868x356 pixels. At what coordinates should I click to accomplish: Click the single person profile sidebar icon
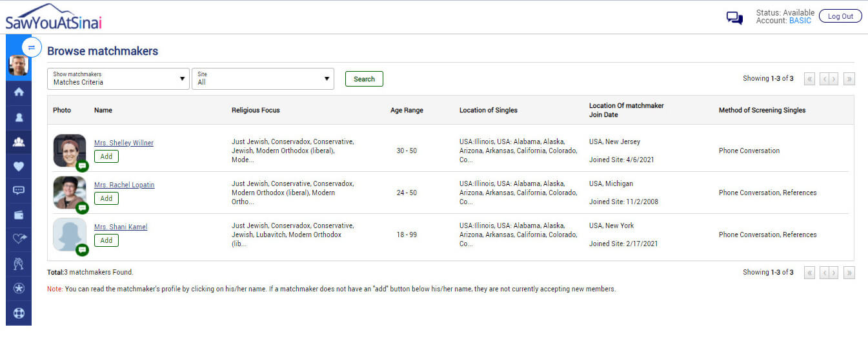19,118
